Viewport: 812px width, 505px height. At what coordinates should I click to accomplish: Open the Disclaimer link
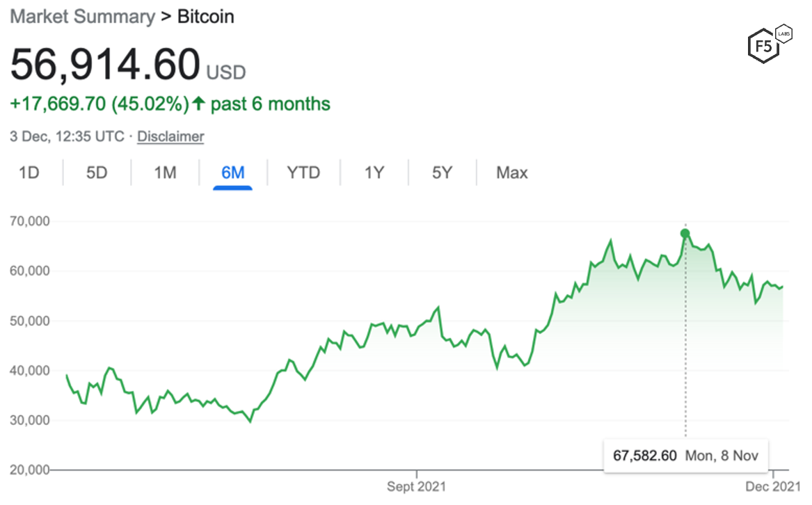pos(170,136)
